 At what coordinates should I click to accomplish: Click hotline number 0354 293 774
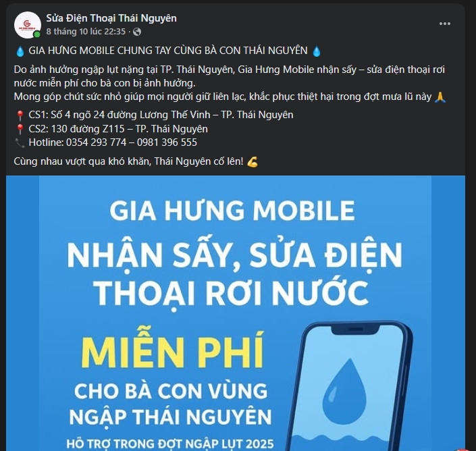(x=96, y=142)
